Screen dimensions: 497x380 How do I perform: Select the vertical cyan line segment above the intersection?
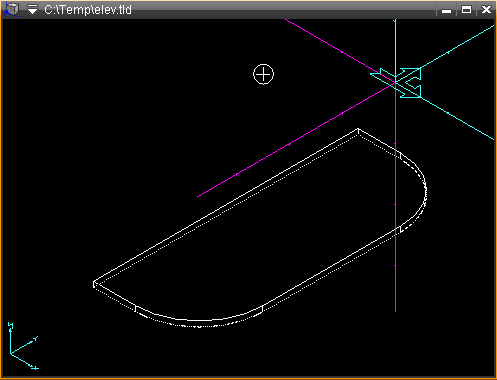pos(395,50)
